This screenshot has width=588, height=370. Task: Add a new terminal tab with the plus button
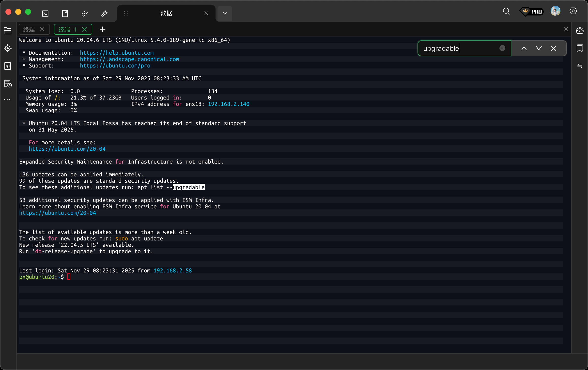[x=102, y=30]
